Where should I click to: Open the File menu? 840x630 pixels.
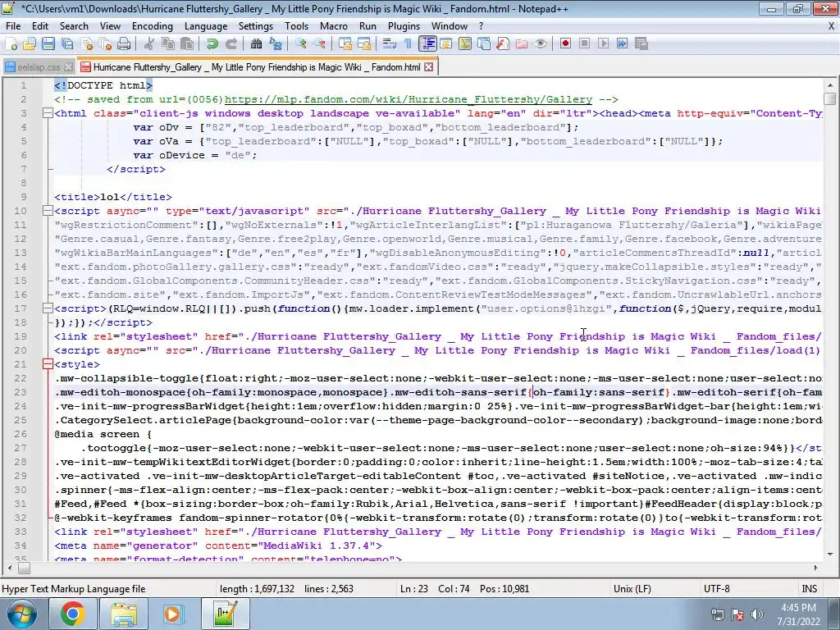click(13, 26)
